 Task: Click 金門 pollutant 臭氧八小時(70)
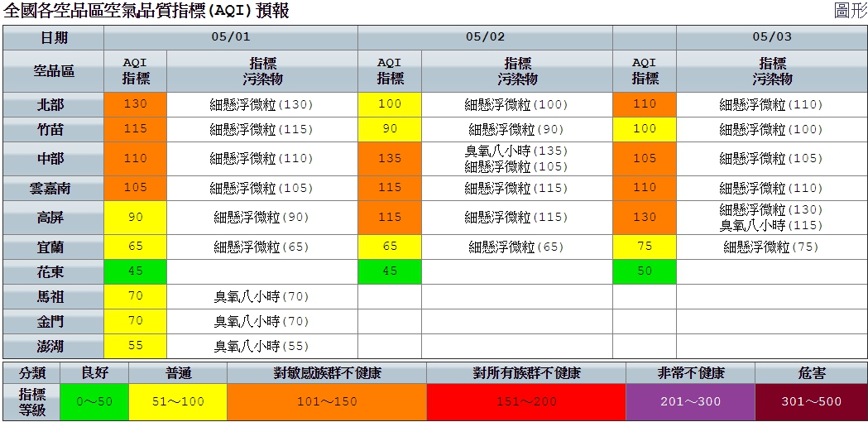pyautogui.click(x=261, y=322)
